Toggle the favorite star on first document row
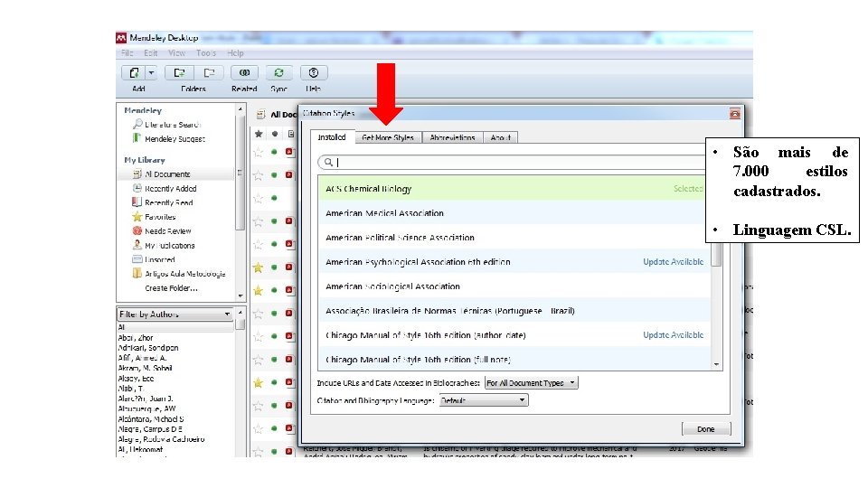Screen dimensions: 868x488 coord(258,152)
